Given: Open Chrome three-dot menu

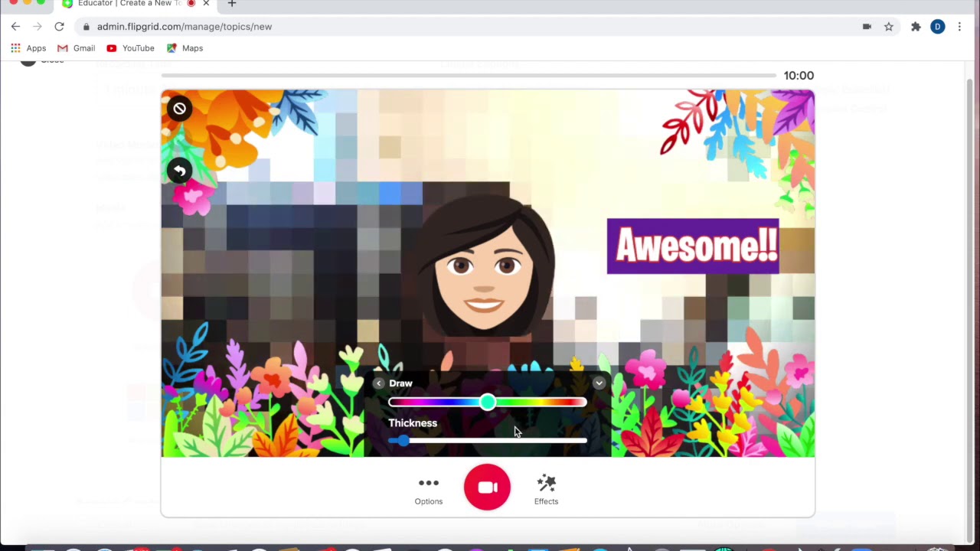Looking at the screenshot, I should pos(959,27).
